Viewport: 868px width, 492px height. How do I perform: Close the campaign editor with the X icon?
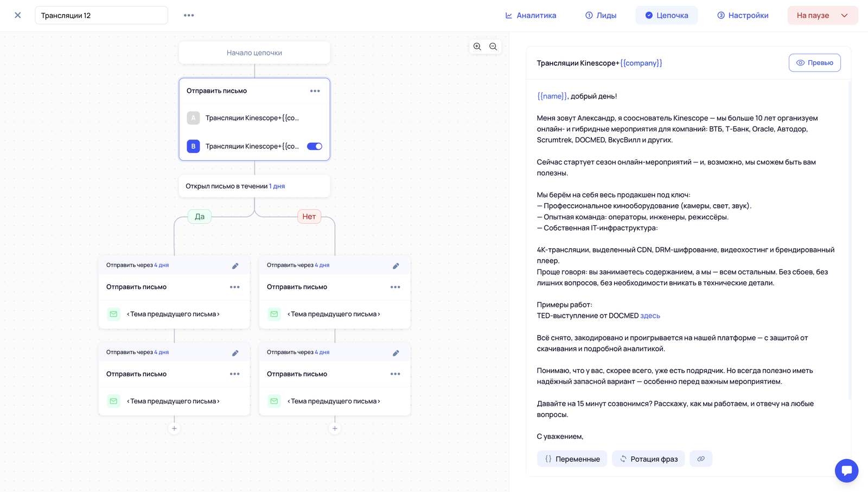(18, 15)
